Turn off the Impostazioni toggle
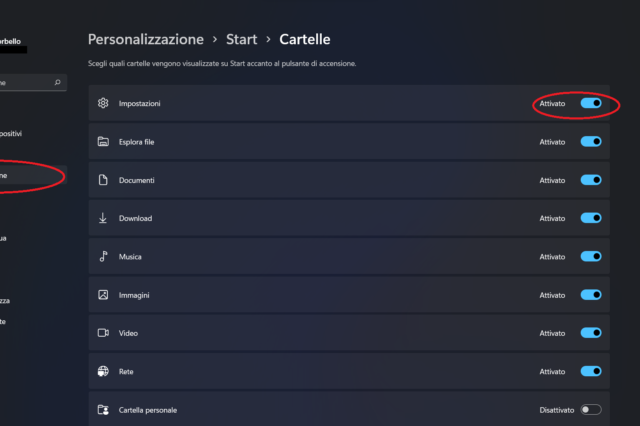 click(591, 103)
